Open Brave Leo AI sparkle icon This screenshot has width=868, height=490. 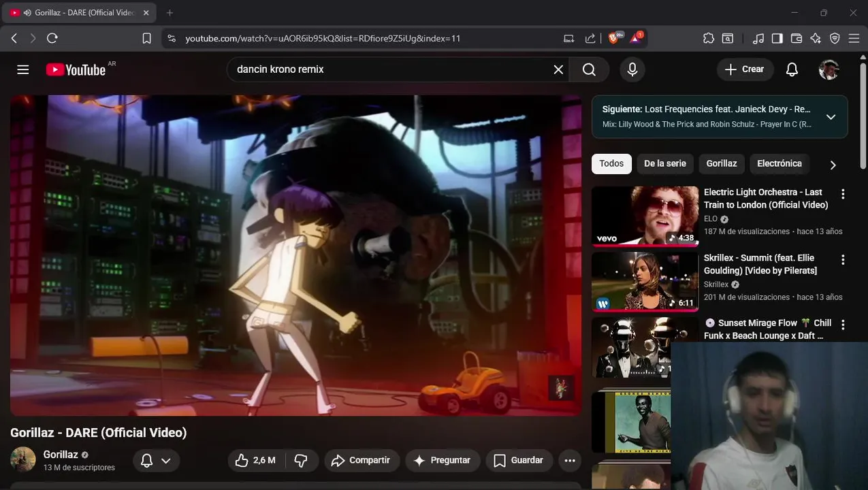click(x=816, y=39)
